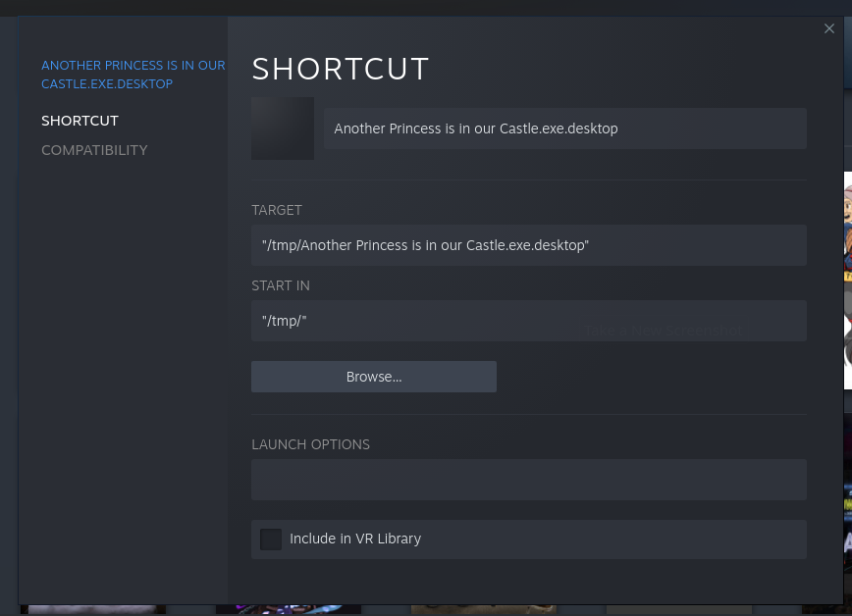Click the Target path field
The height and width of the screenshot is (616, 852).
(x=529, y=245)
